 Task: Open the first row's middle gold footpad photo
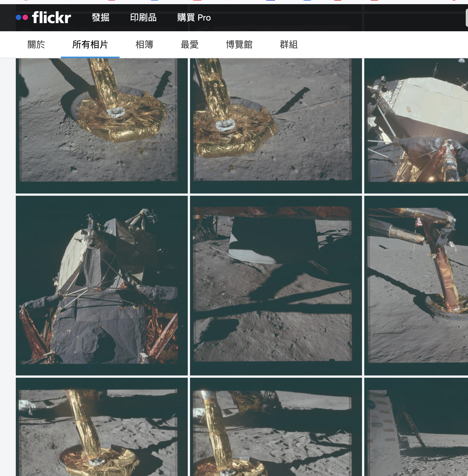click(276, 126)
